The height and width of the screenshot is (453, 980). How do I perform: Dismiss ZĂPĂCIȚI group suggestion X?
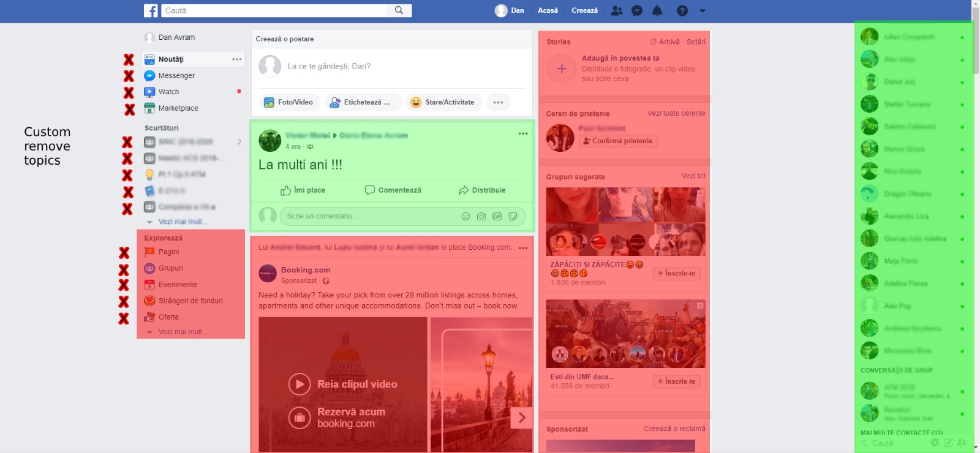[x=700, y=193]
